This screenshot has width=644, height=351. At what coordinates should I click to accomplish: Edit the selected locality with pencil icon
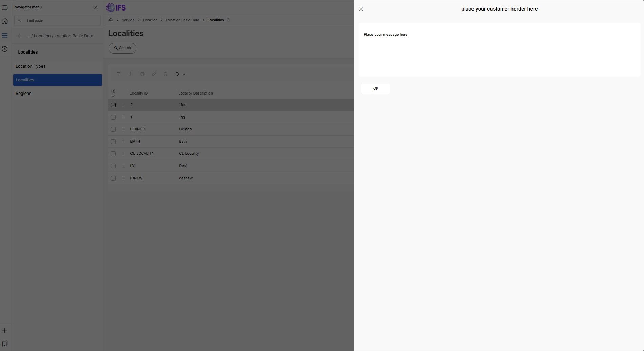[154, 74]
